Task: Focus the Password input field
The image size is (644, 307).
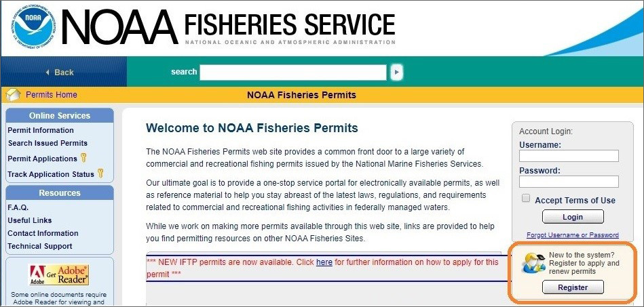Action: pyautogui.click(x=569, y=182)
